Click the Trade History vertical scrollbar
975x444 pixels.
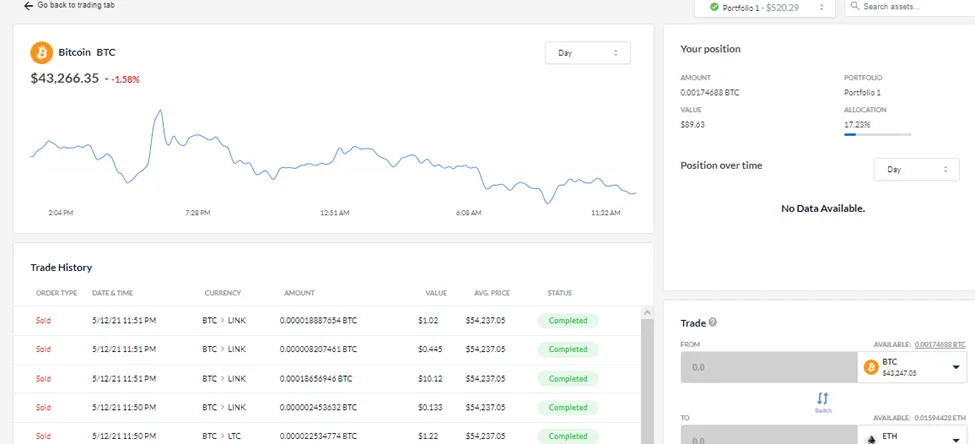647,381
